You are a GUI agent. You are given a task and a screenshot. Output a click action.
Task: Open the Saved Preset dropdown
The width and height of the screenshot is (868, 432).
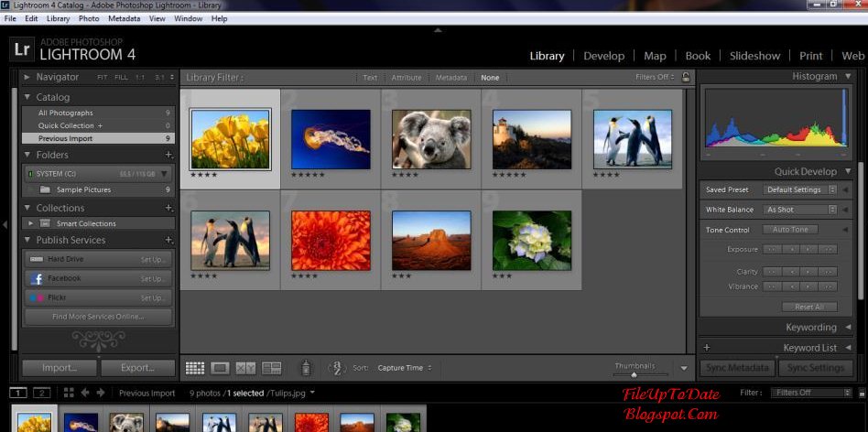(799, 189)
